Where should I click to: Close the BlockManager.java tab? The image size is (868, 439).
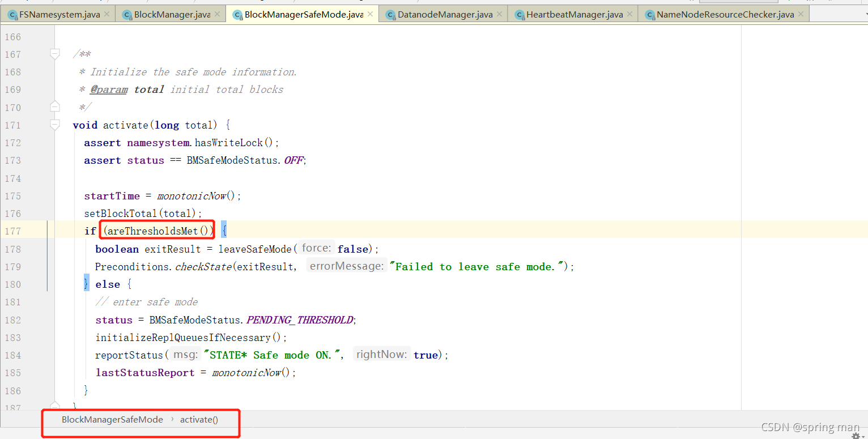[x=217, y=15]
